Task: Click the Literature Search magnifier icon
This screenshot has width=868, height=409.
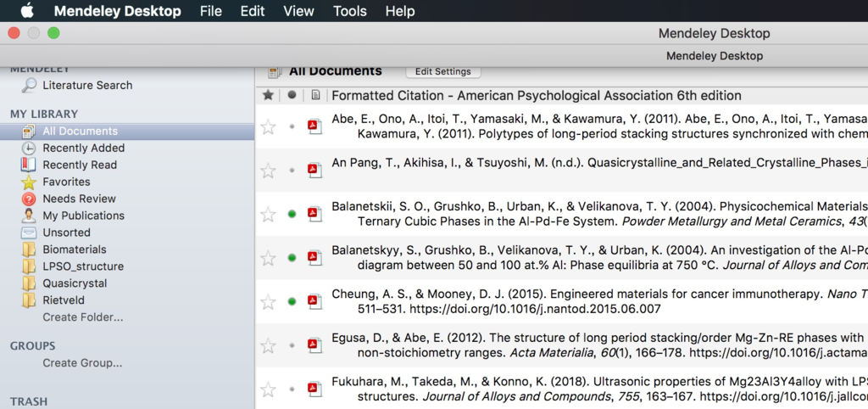Action: point(29,86)
